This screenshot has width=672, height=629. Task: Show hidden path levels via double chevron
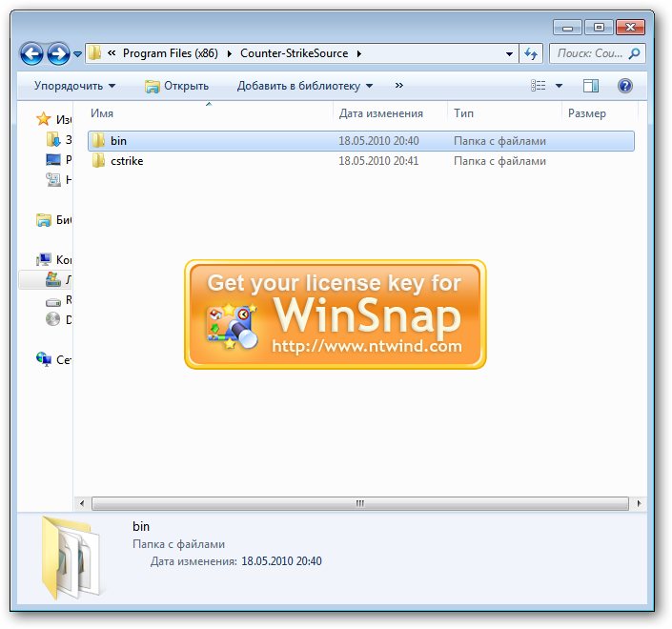(112, 53)
